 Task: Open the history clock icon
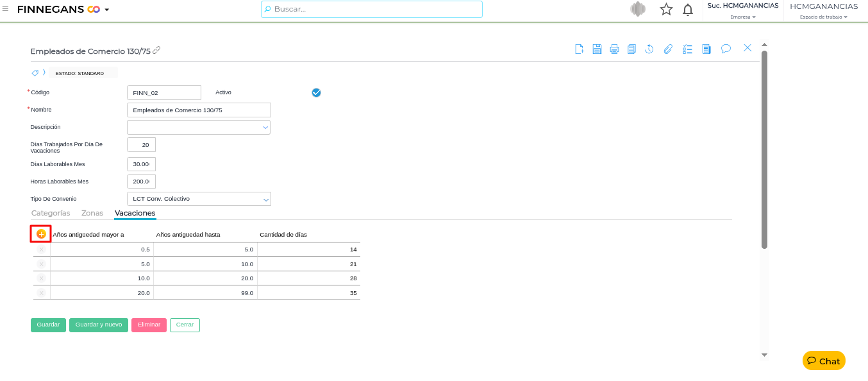click(x=649, y=49)
